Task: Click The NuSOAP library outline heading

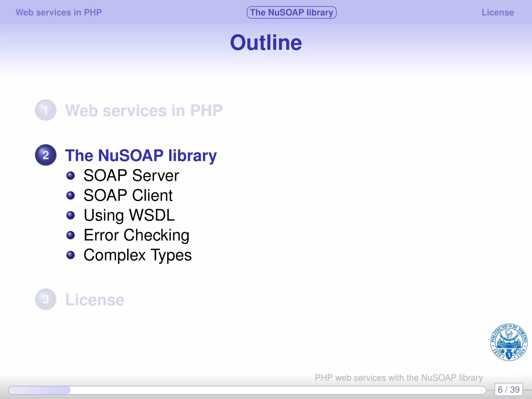Action: pos(141,155)
